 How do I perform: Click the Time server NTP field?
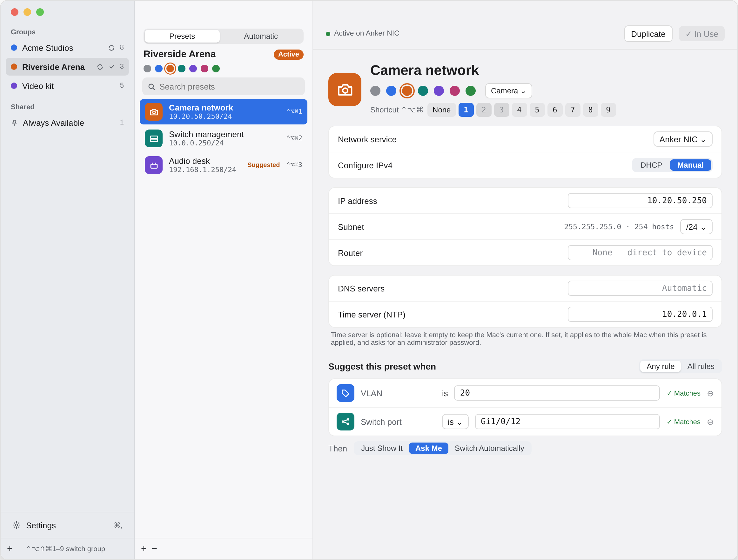coord(640,314)
